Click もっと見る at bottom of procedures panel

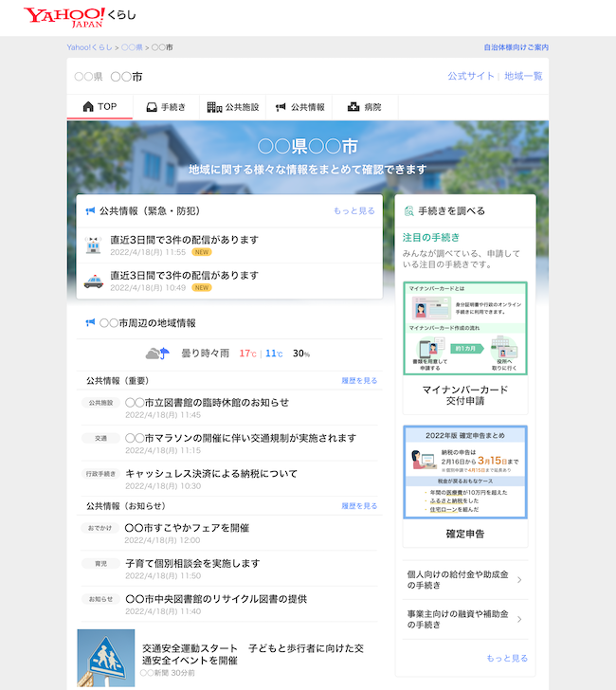pos(507,659)
